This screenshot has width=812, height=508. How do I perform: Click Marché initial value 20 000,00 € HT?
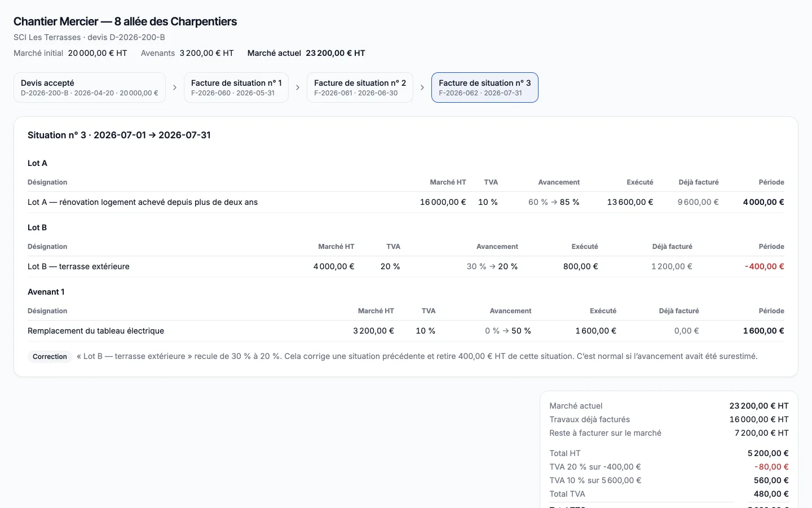coord(98,53)
